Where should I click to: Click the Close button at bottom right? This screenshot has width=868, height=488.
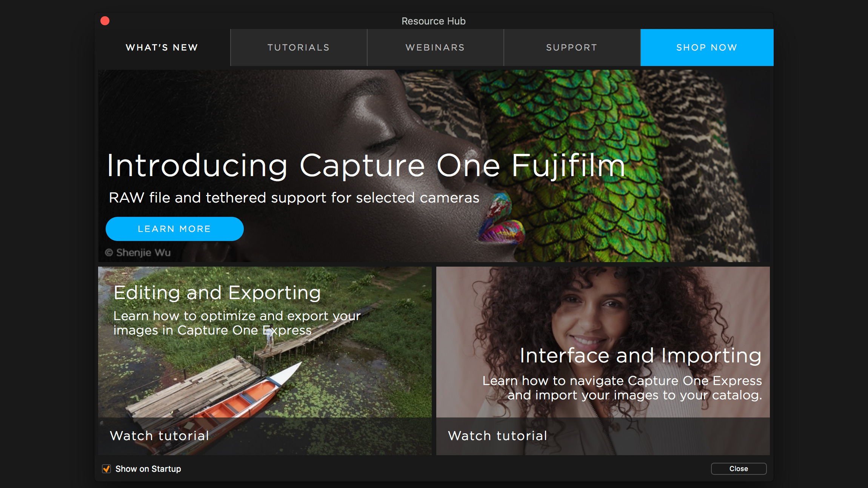[x=739, y=469]
